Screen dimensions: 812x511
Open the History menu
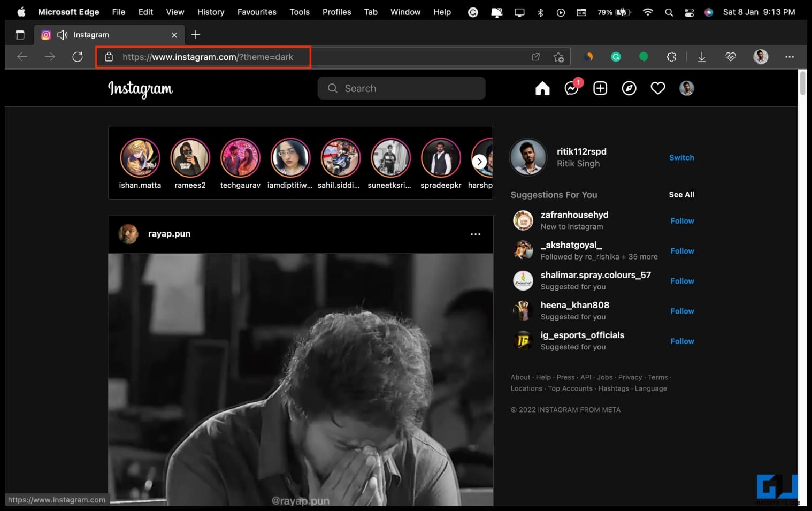211,12
